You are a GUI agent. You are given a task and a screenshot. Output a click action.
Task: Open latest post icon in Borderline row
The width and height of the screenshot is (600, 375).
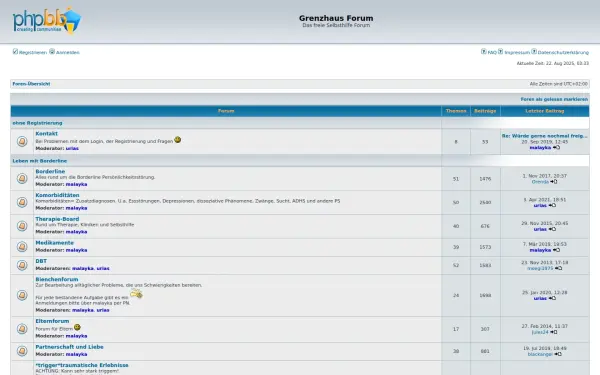pos(554,182)
